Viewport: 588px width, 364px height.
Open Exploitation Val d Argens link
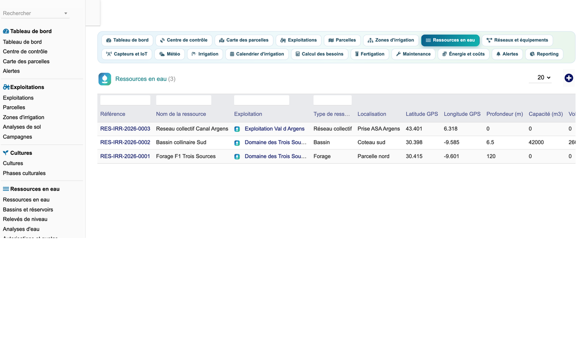coord(274,129)
